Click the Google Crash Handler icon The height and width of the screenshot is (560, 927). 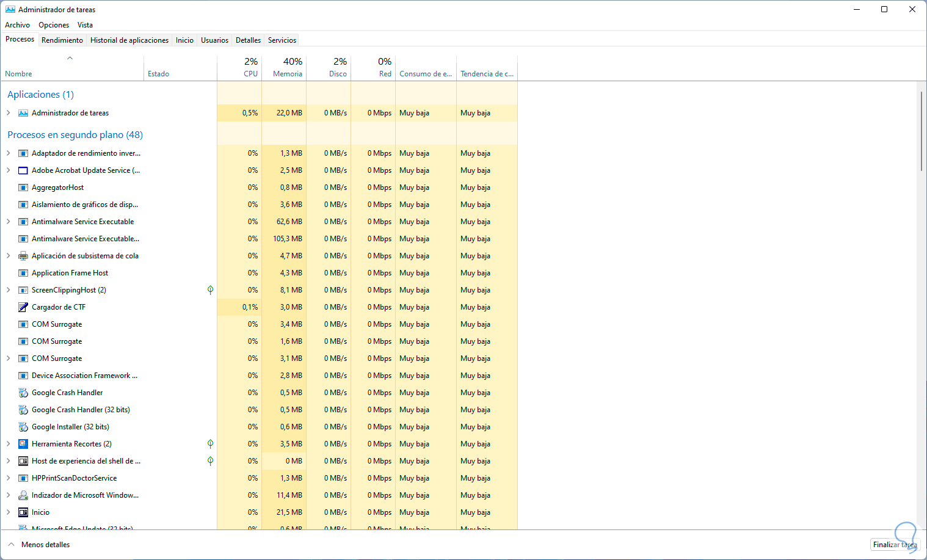point(23,393)
